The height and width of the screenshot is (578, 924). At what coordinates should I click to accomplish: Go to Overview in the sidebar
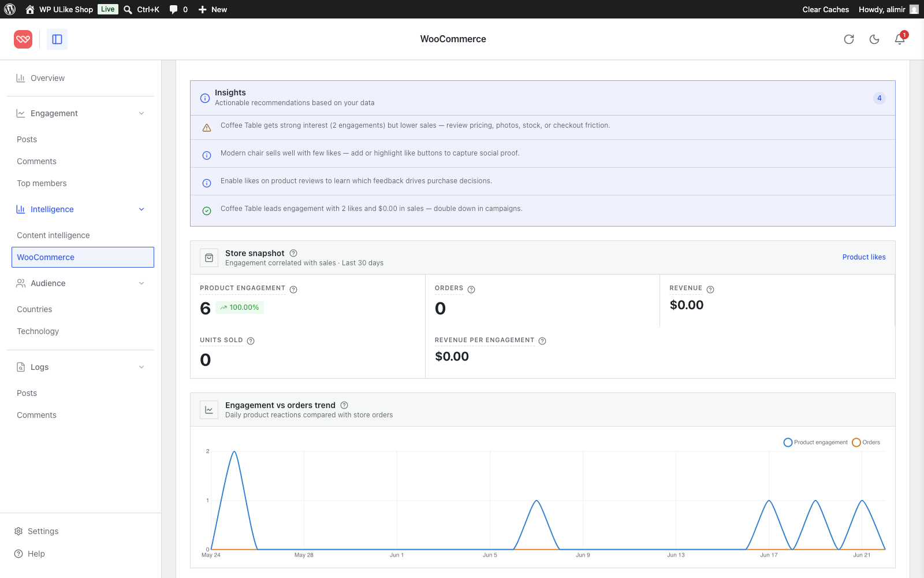click(x=47, y=78)
